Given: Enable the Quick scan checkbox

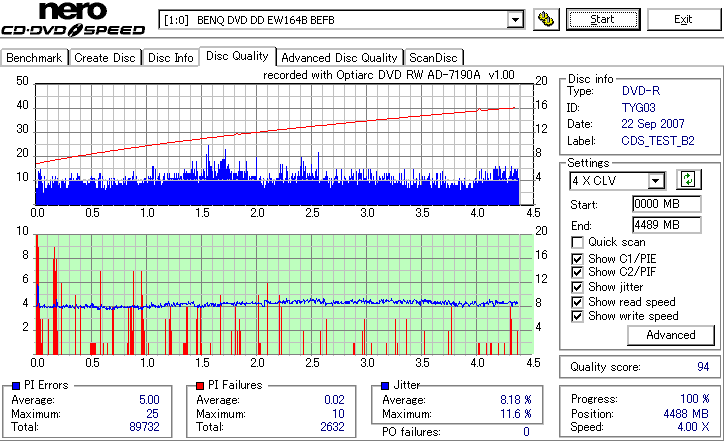Looking at the screenshot, I should [x=577, y=242].
